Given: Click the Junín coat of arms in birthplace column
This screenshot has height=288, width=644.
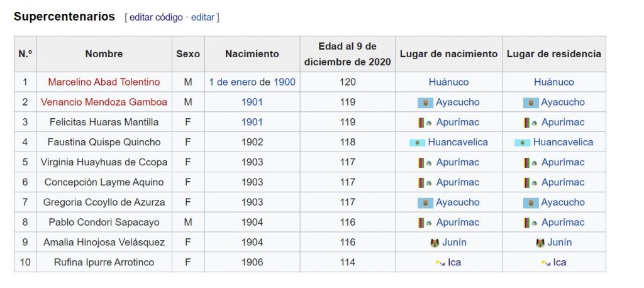Looking at the screenshot, I should click(x=435, y=243).
